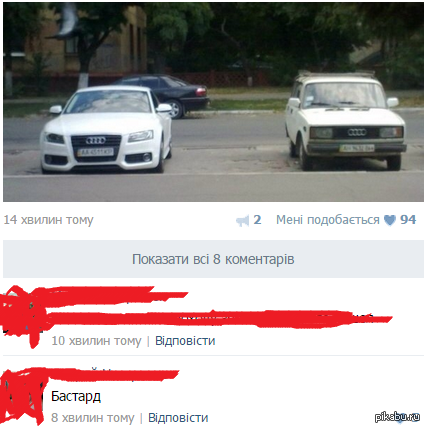This screenshot has width=425, height=428.
Task: Click the white Audi coupe in photo
Action: (106, 129)
